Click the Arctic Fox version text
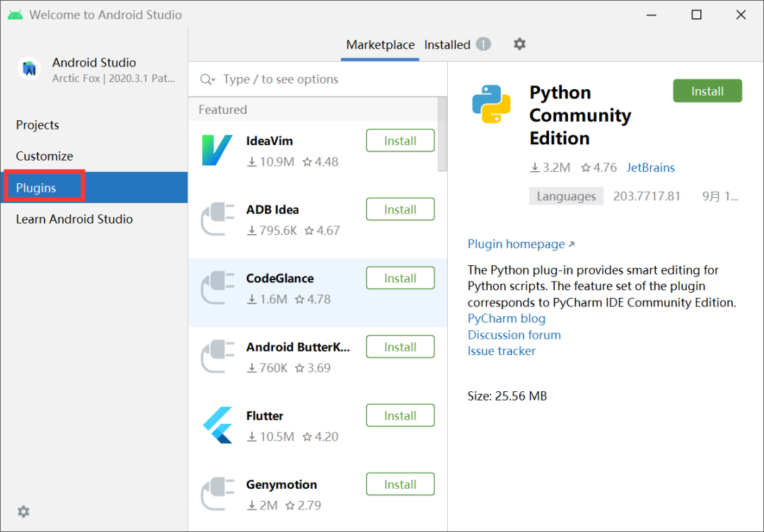The image size is (764, 532). (x=113, y=79)
